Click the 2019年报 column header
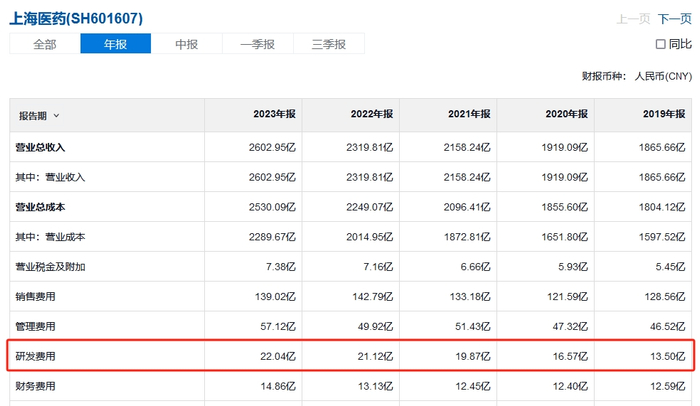The width and height of the screenshot is (700, 406). 664,116
